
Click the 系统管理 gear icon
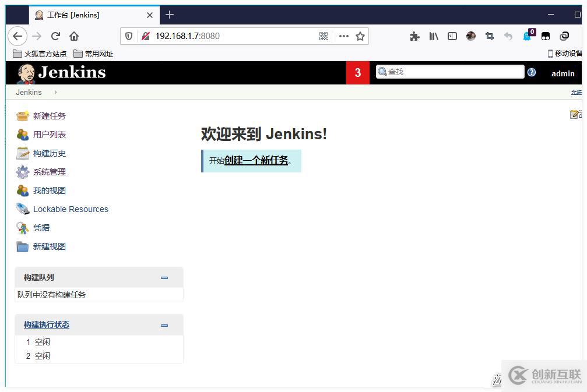coord(23,172)
